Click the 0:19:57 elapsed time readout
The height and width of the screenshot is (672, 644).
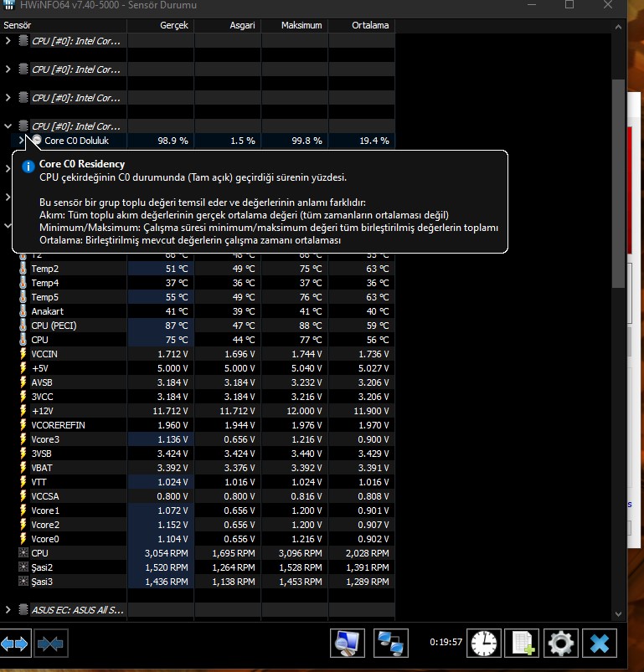click(x=446, y=642)
